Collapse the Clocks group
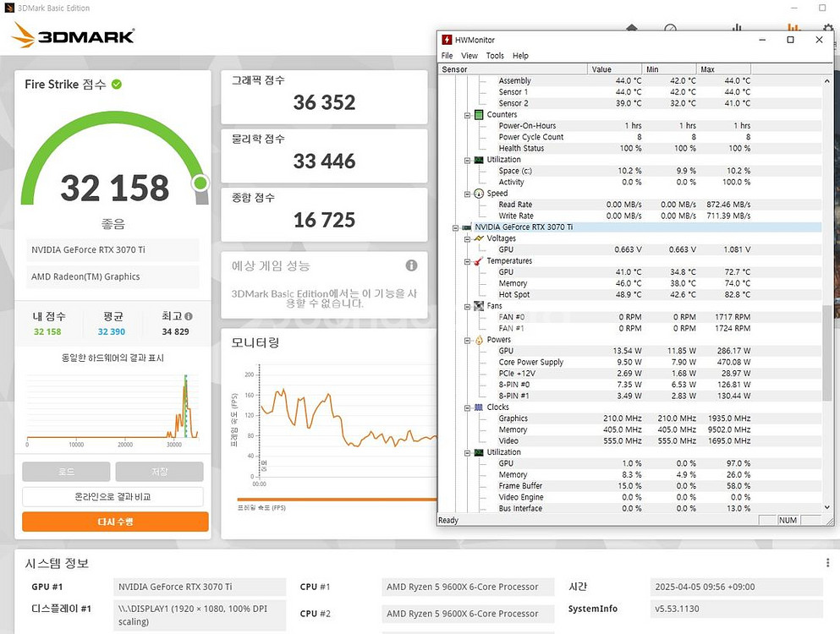Viewport: 840px width, 634px height. (467, 407)
